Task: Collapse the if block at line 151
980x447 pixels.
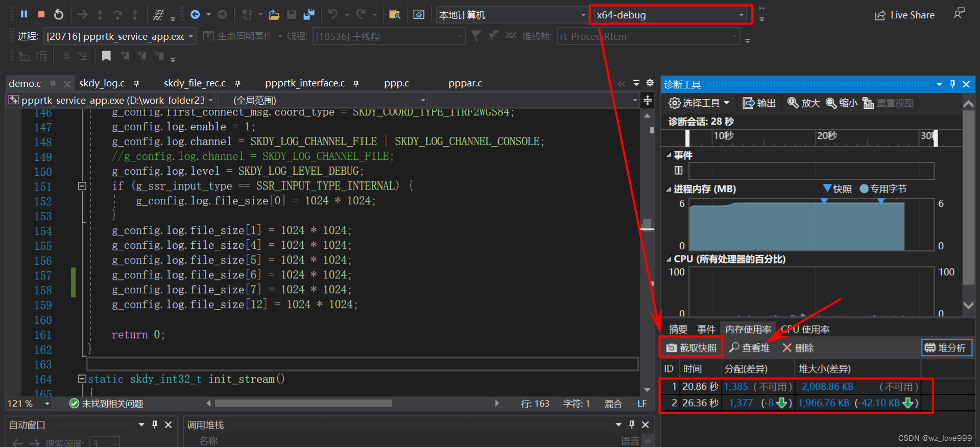Action: click(x=82, y=186)
